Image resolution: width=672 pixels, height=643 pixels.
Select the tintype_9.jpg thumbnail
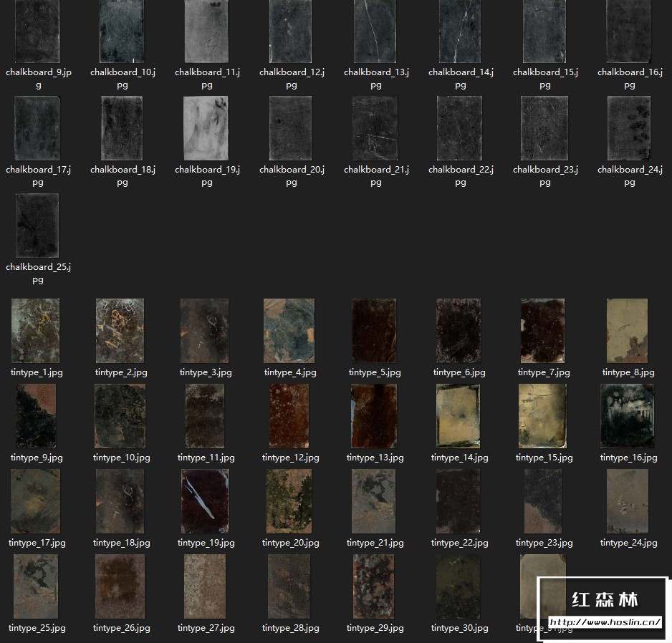click(x=36, y=416)
